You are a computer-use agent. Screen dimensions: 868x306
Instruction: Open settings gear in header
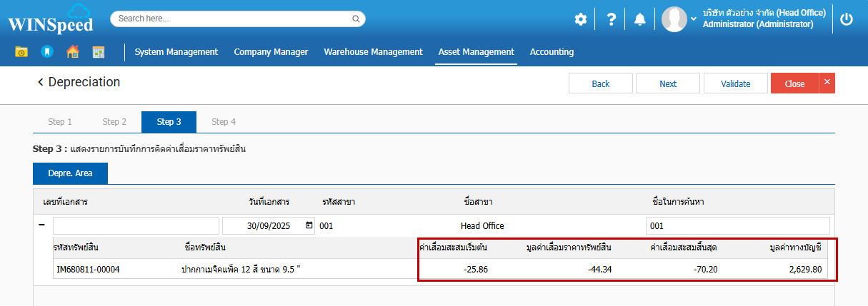(581, 19)
